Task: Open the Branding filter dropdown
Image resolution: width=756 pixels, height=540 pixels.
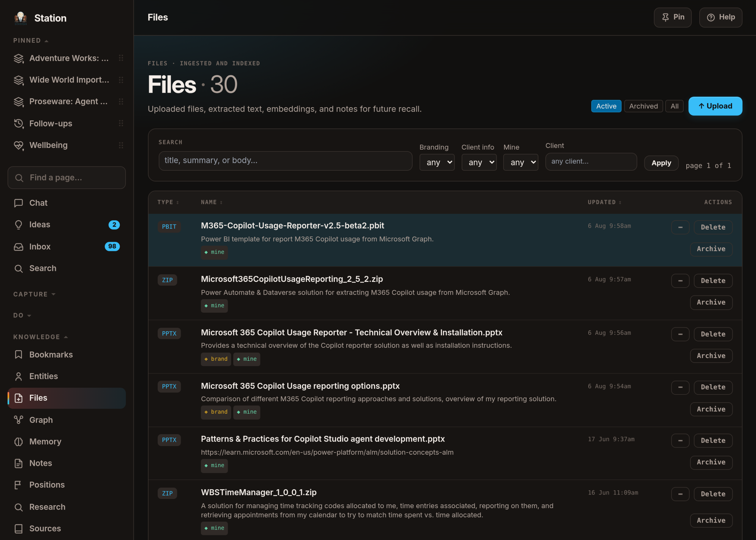Action: (437, 162)
